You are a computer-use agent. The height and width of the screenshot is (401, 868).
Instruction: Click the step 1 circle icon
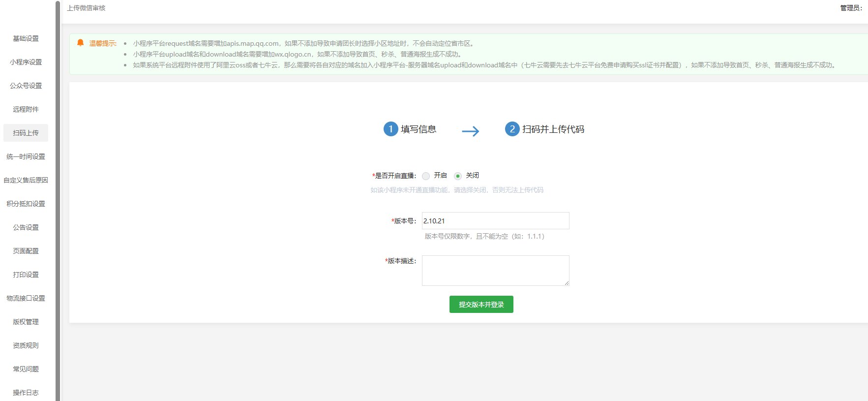(x=390, y=129)
